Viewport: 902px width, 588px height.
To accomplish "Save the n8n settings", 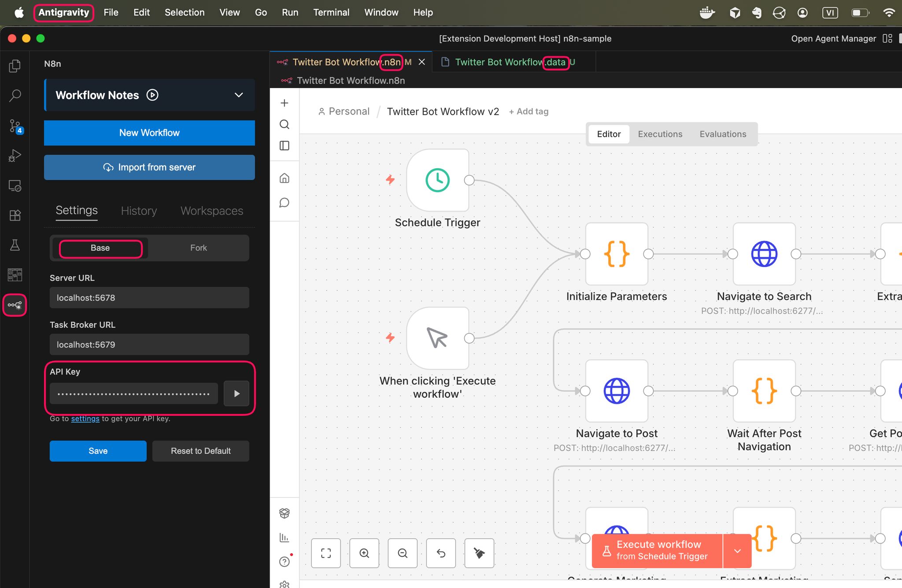I will point(98,451).
